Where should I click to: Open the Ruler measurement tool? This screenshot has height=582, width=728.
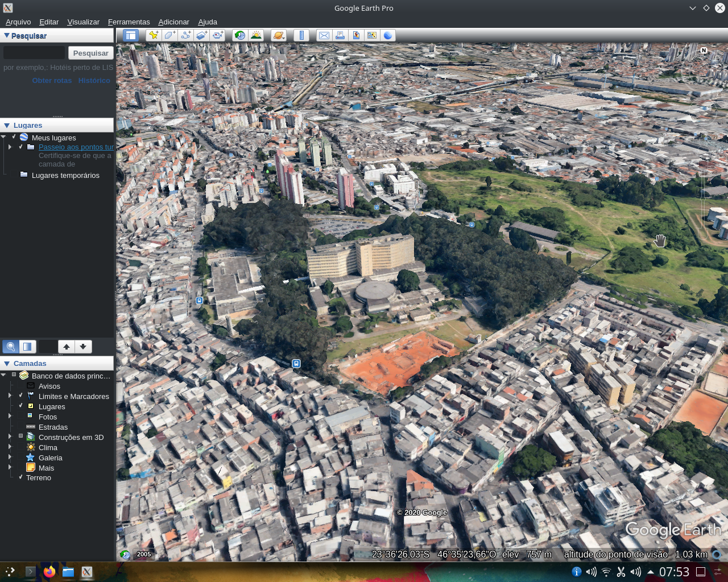tap(303, 35)
